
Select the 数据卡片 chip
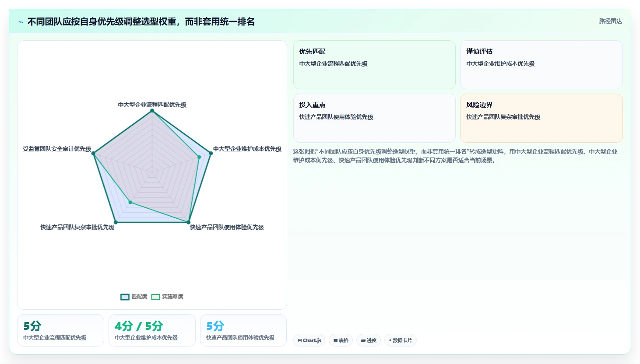point(400,340)
